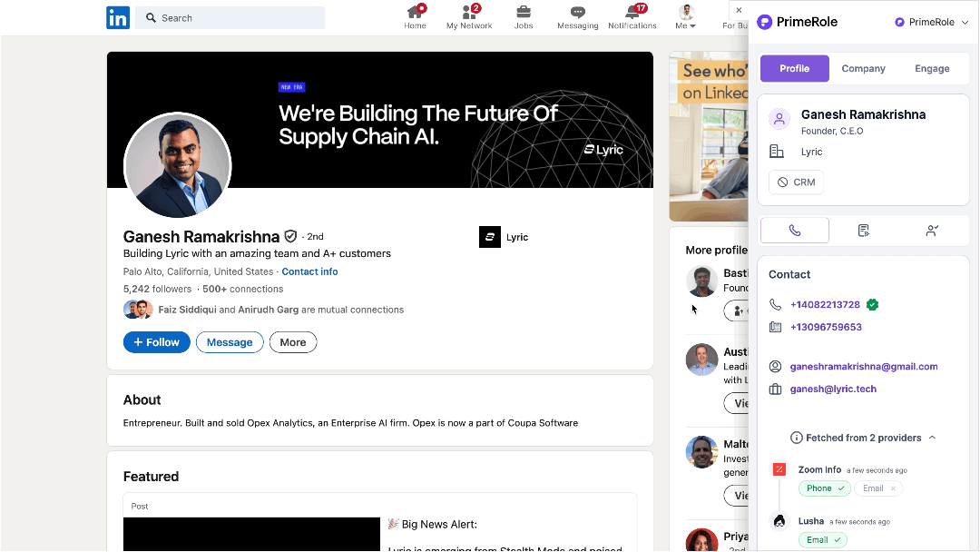Viewport: 980px width, 552px height.
Task: Click the LinkedIn logo icon
Action: (x=118, y=17)
